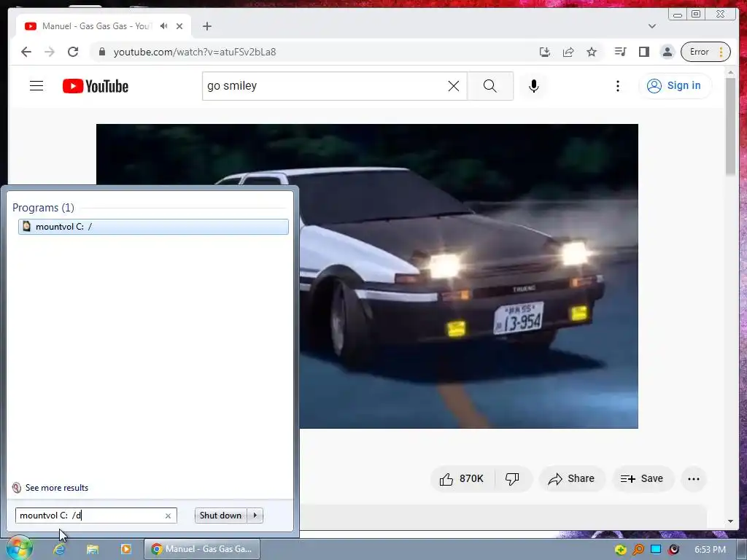Install app icon in address bar

(x=544, y=52)
